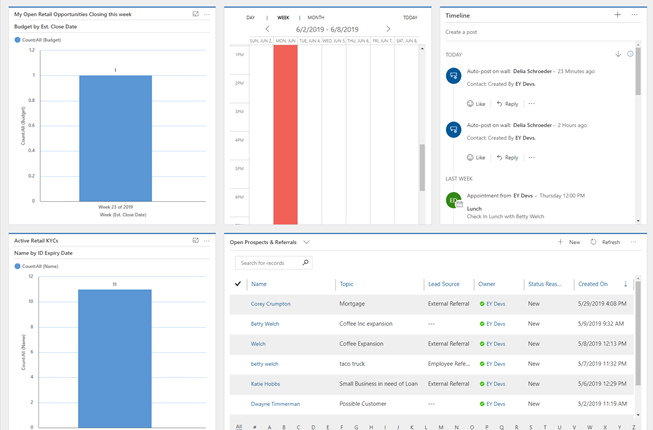Screen dimensions: 653x430
Task: Sort by the Created On column arrow
Action: pos(626,284)
